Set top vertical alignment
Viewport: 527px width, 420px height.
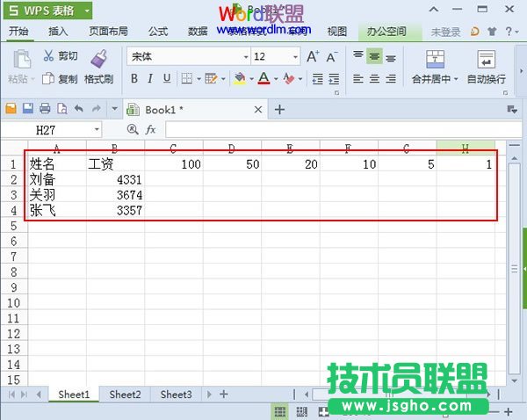point(358,55)
